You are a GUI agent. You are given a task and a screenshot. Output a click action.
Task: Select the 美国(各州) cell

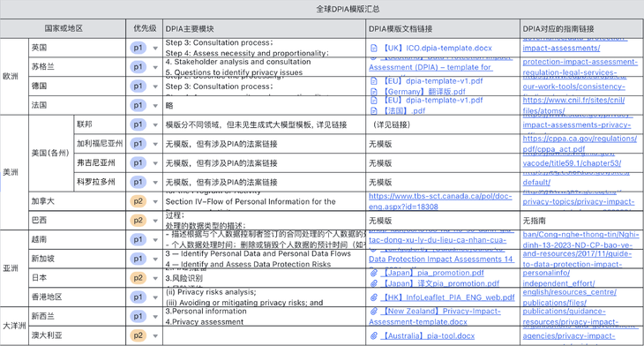(x=51, y=154)
